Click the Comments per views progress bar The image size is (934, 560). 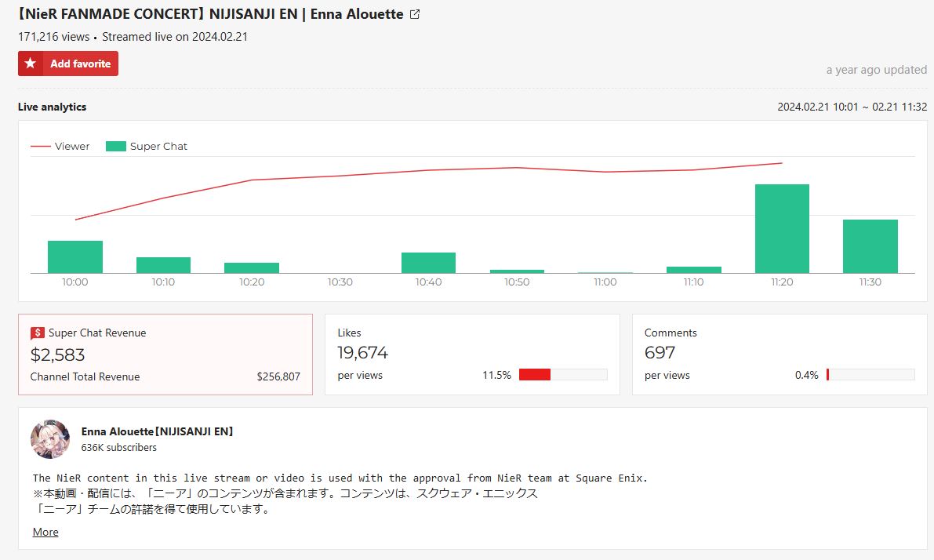pyautogui.click(x=870, y=375)
